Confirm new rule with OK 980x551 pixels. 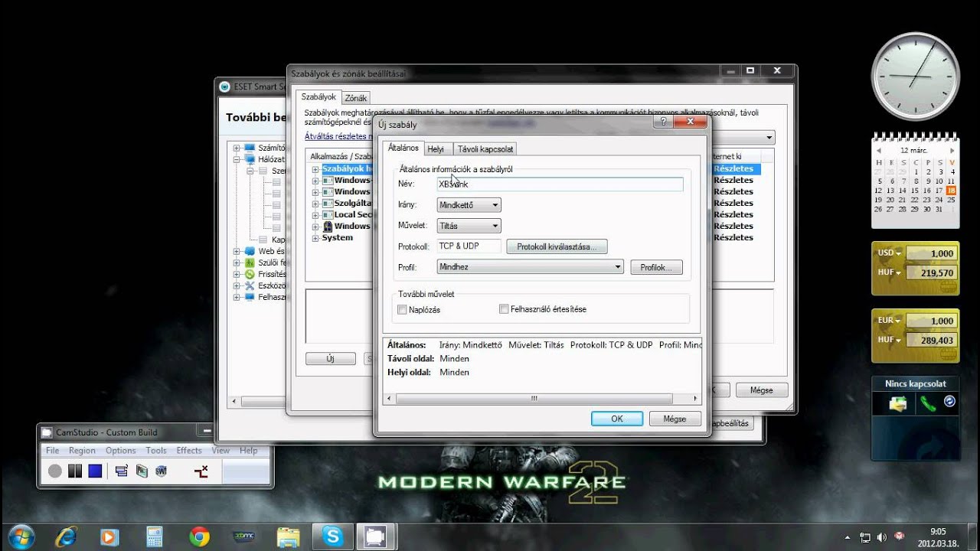click(x=616, y=419)
